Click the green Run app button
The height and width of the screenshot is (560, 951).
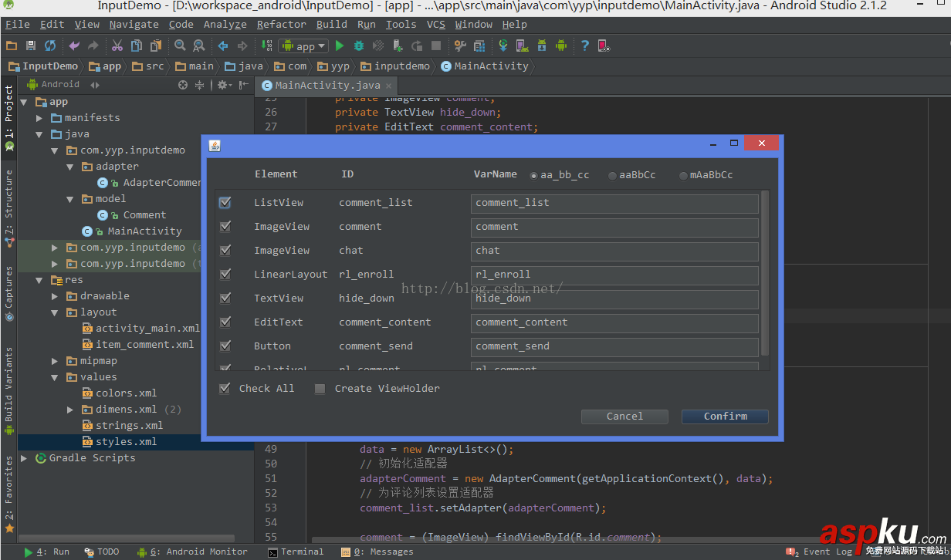click(340, 46)
